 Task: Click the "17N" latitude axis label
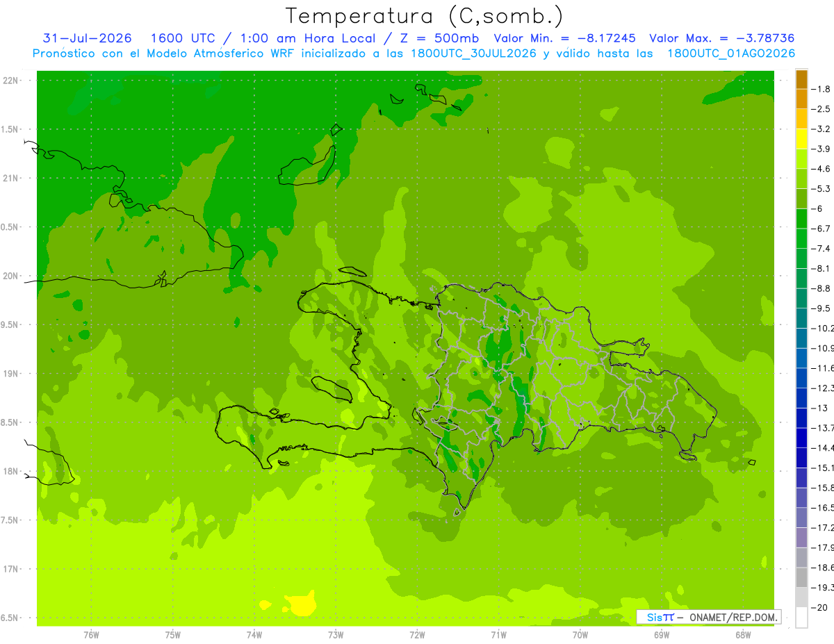pos(10,569)
